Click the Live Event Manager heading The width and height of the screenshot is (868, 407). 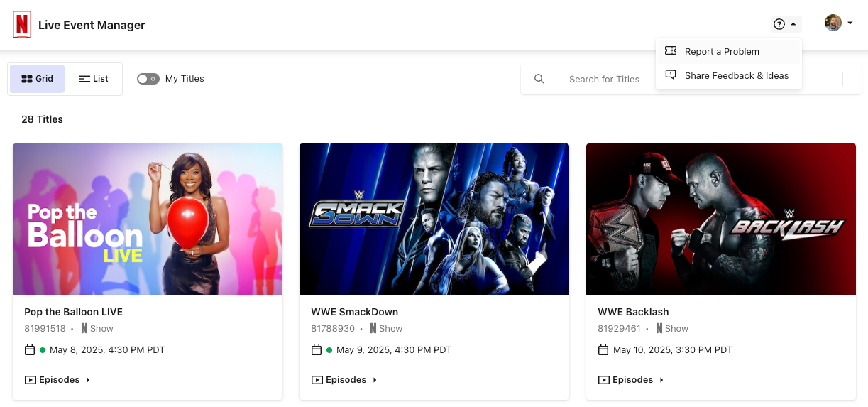tap(92, 25)
